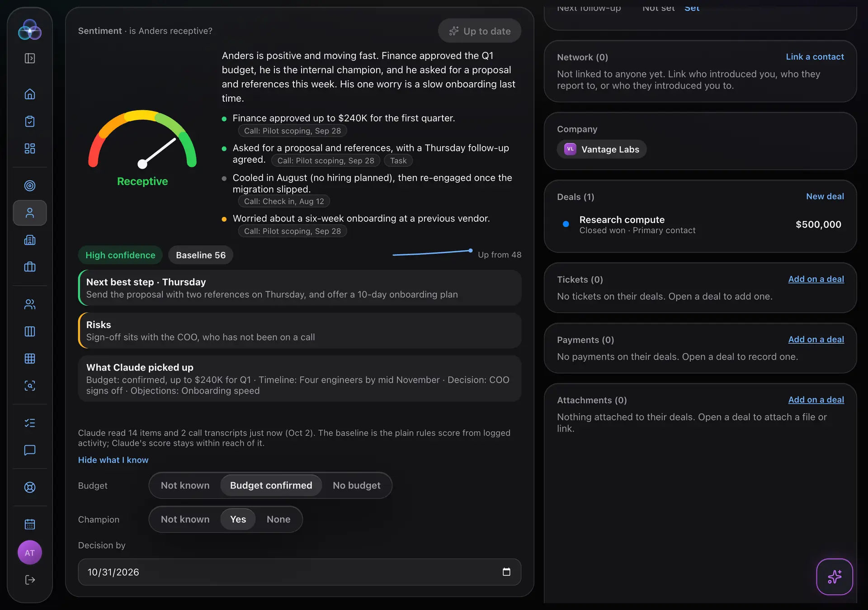
Task: Open the clipboard tasks icon in the sidebar
Action: point(30,121)
